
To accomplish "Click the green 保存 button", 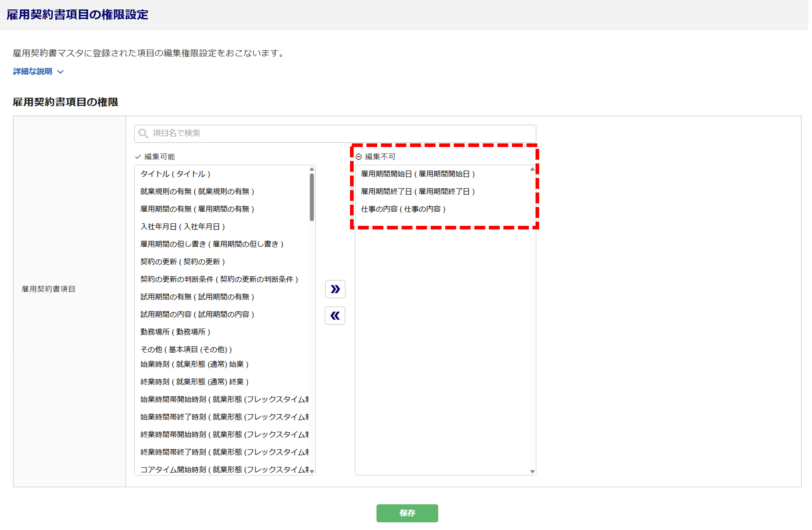I will [x=407, y=513].
